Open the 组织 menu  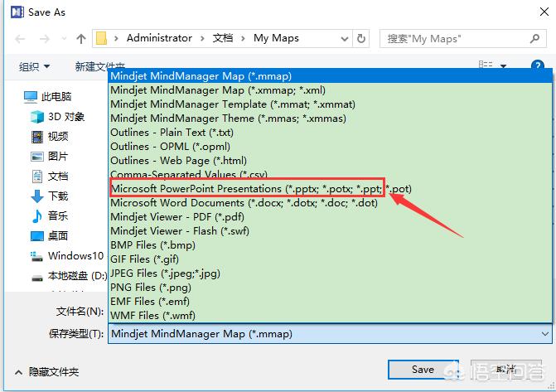tap(35, 66)
